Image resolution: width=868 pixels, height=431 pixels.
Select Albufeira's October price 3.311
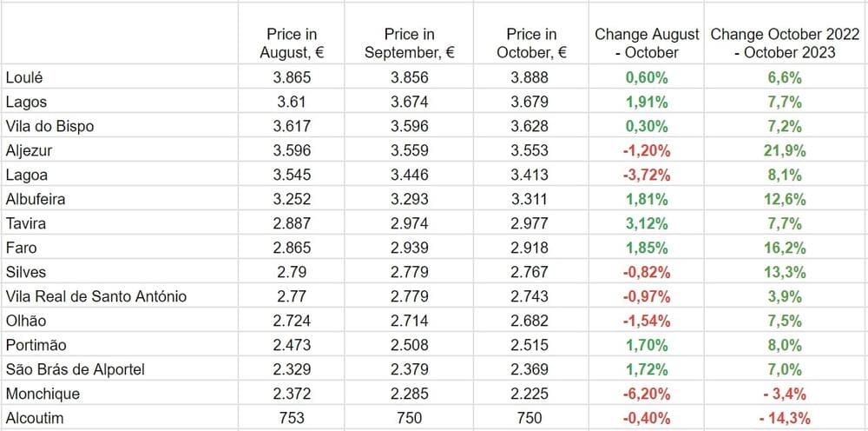point(531,199)
